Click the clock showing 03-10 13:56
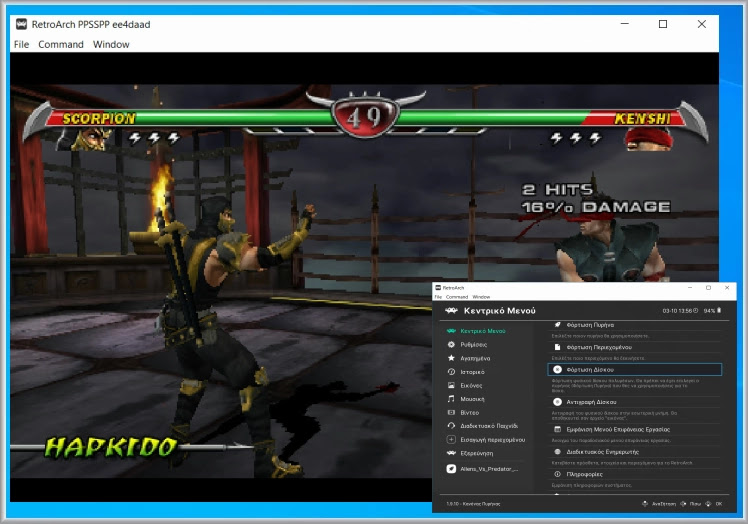This screenshot has width=748, height=524. (x=680, y=311)
